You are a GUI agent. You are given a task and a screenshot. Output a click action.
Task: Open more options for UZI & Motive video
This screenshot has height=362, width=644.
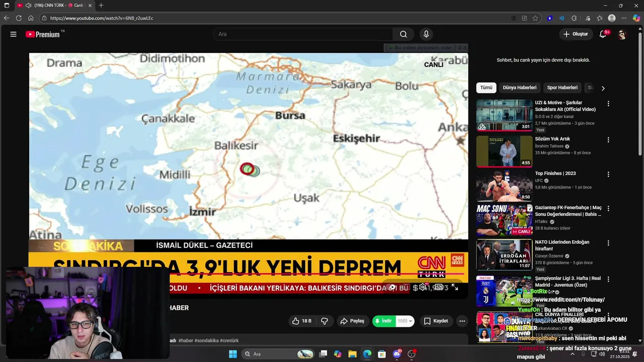pyautogui.click(x=608, y=104)
